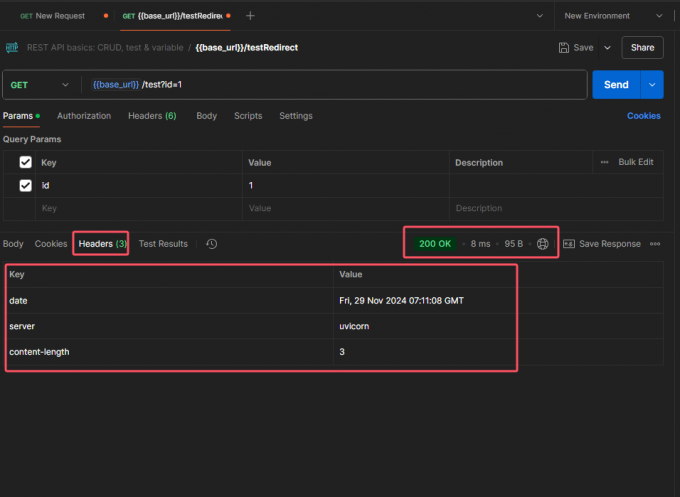Switch to the New Request tab
This screenshot has height=497, width=680.
click(60, 16)
